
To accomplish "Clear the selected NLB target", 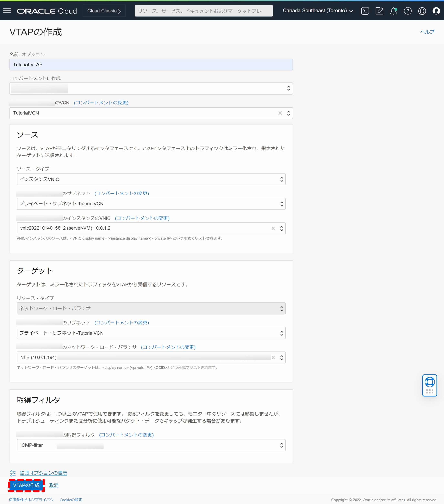I will click(x=273, y=358).
